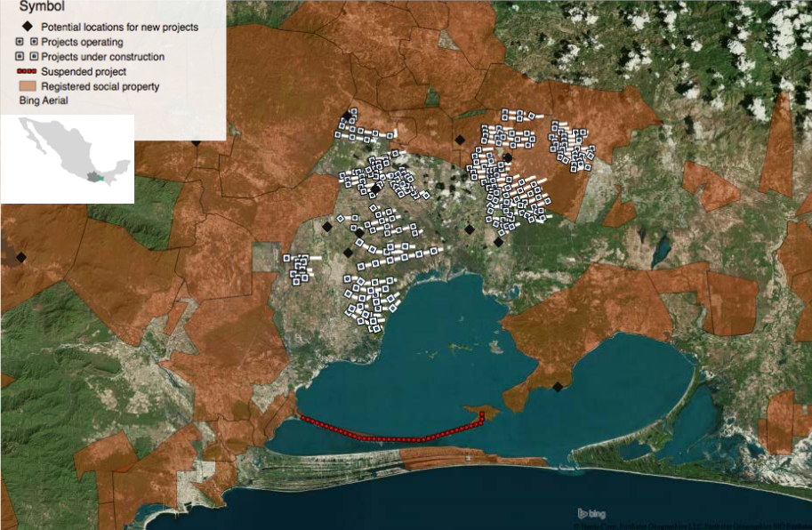Click the Bing logo at the bottom
The image size is (812, 530).
[592, 513]
